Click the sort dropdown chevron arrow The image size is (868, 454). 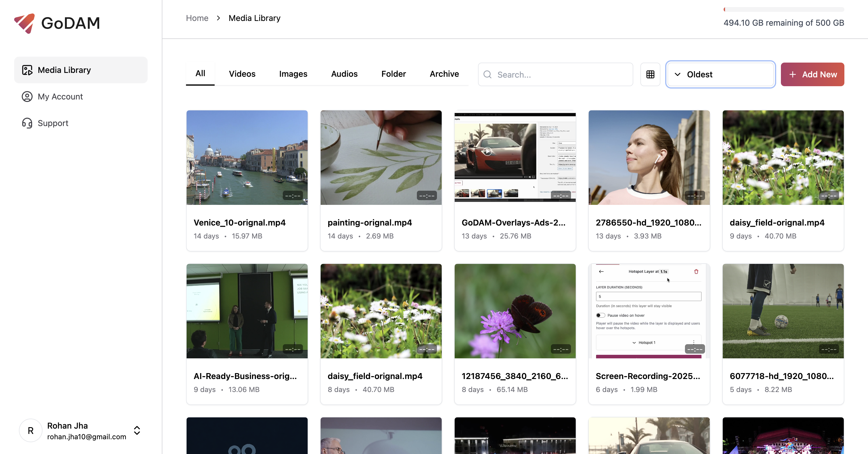pyautogui.click(x=677, y=74)
